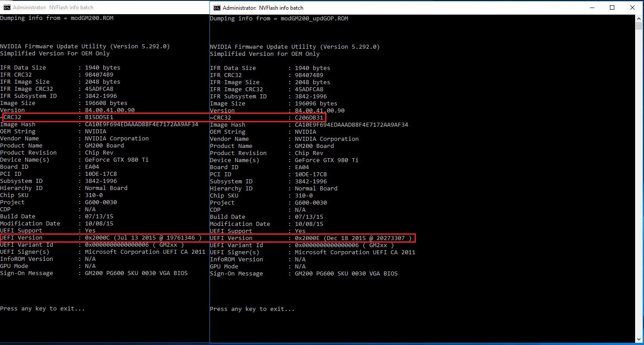Click IFR Subsystem ID 3842-1996 in modGM200.ROM window
The image size is (644, 345).
(101, 96)
